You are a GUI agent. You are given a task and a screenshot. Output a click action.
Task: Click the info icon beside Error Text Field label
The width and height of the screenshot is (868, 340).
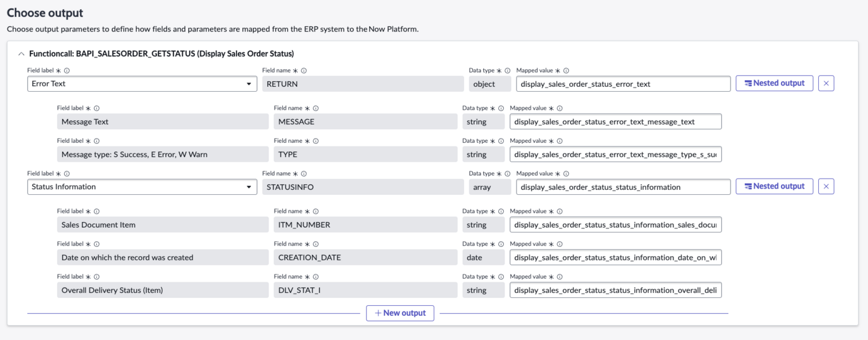coord(67,71)
